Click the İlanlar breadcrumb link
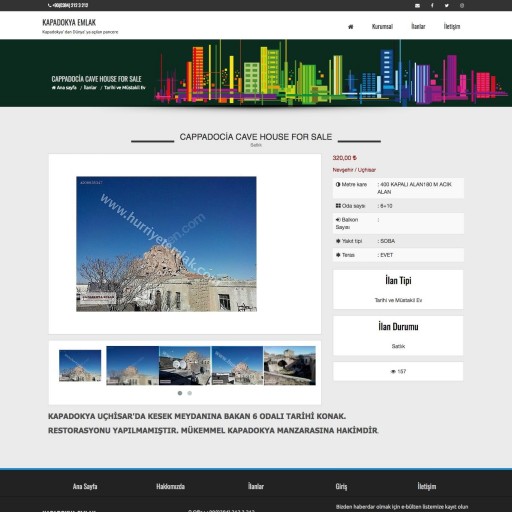 [90, 88]
